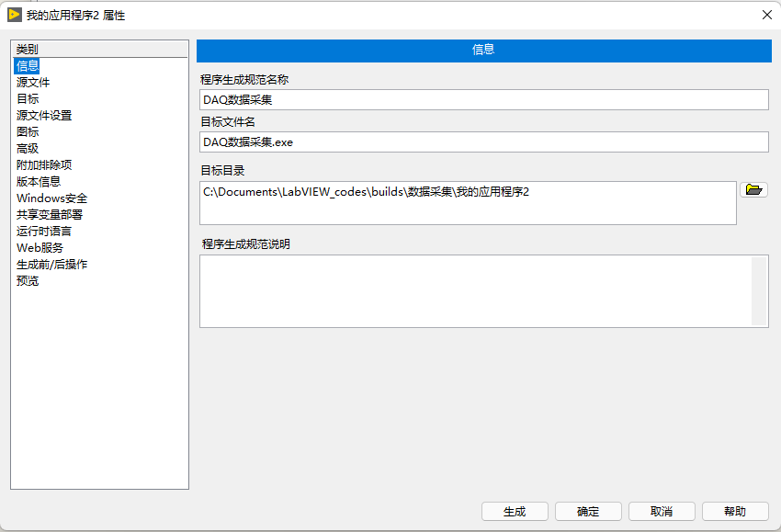Click the LabVIEW icon in title bar

point(15,15)
